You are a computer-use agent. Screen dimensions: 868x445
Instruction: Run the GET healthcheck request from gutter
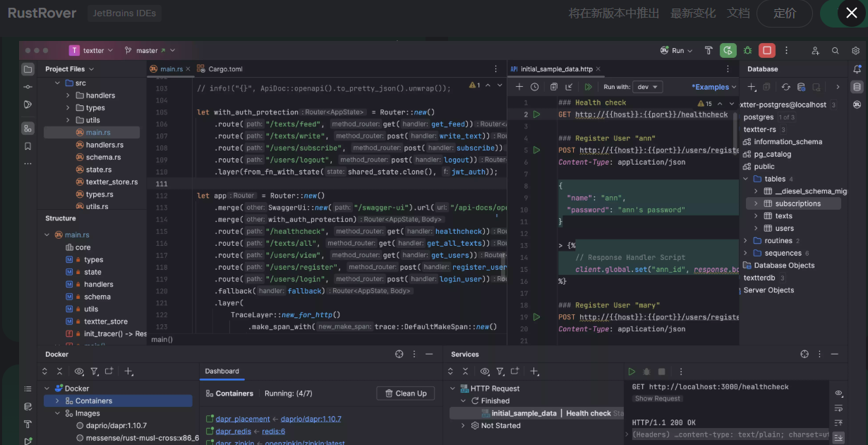click(536, 114)
